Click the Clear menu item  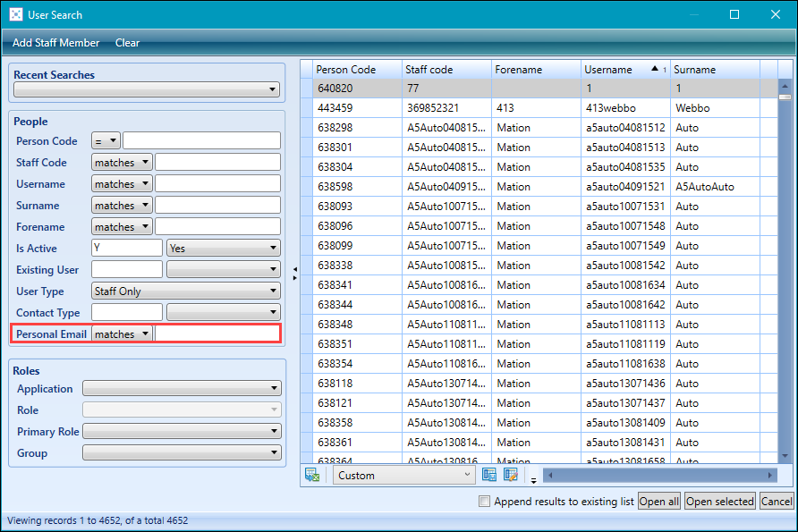click(x=127, y=43)
